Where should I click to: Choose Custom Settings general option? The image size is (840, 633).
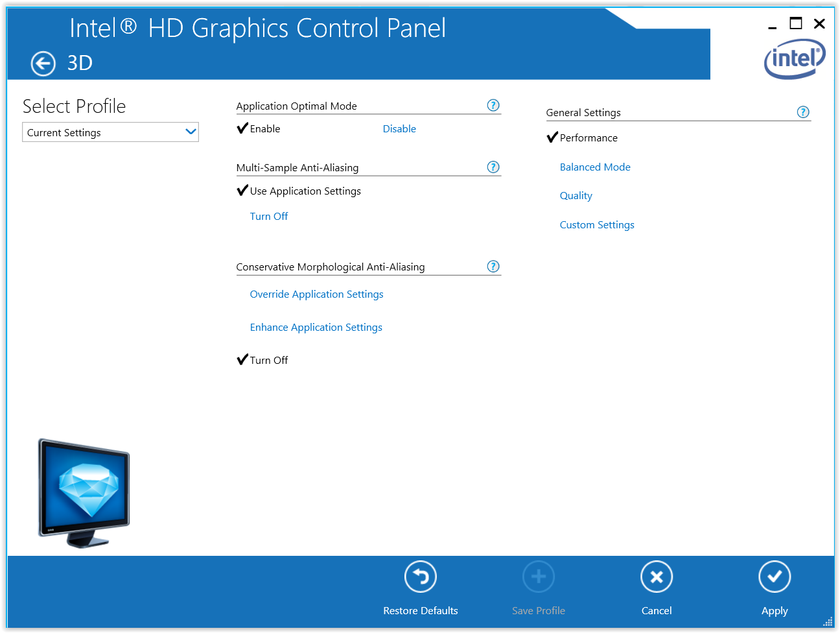coord(597,224)
